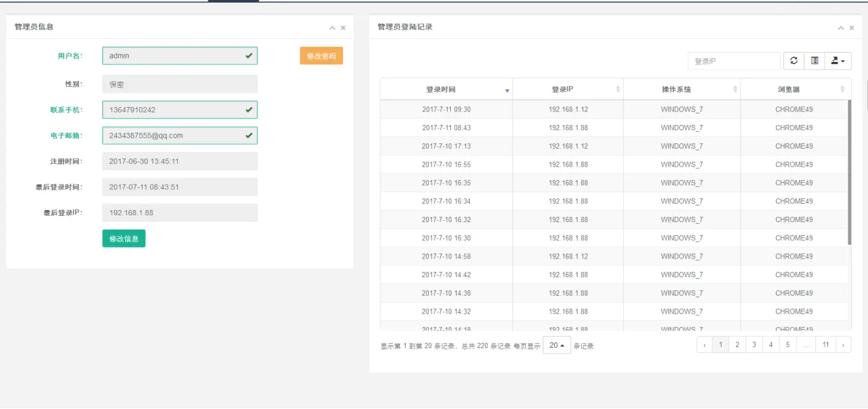
Task: Open the export data dropdown
Action: 838,61
